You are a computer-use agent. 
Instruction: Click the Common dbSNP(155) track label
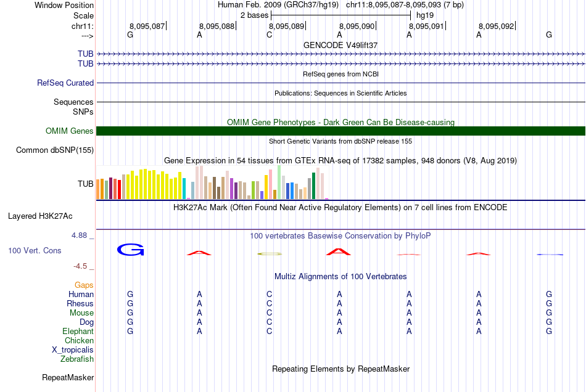pyautogui.click(x=55, y=150)
